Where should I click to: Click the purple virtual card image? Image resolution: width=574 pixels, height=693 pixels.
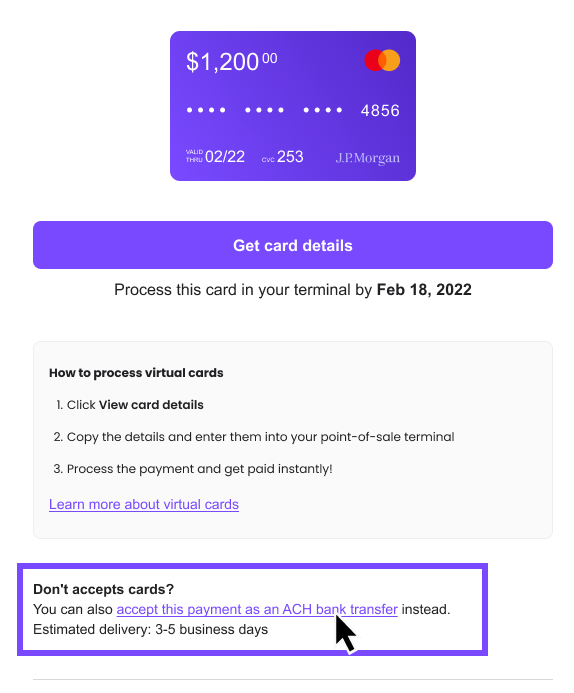coord(293,106)
